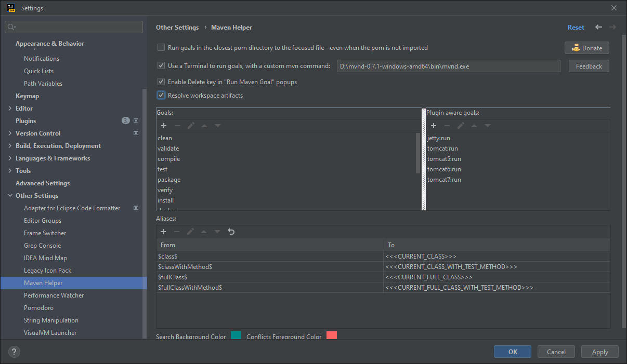
Task: Expand Version Control settings node
Action: (x=10, y=133)
